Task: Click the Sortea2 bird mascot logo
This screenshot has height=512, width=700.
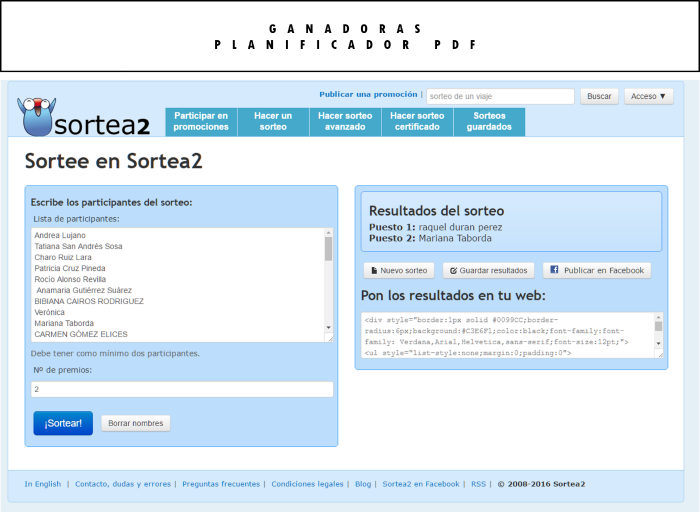Action: point(37,116)
